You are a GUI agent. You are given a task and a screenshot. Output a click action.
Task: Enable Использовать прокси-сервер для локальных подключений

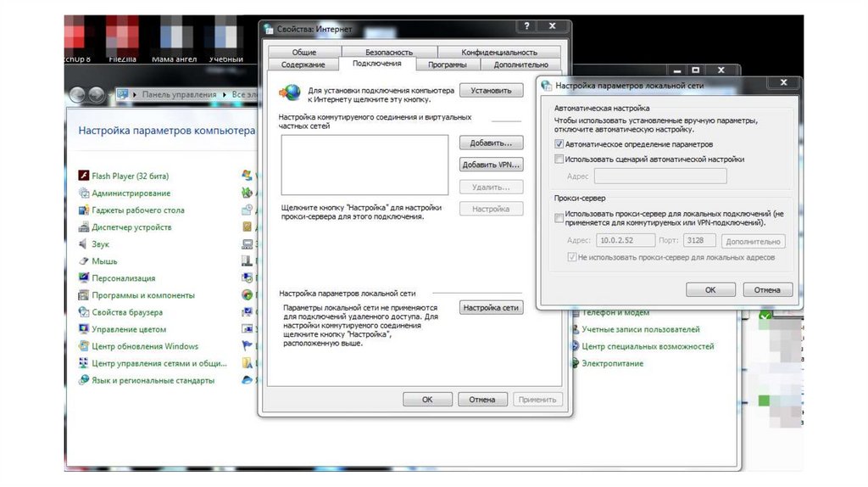click(x=559, y=218)
